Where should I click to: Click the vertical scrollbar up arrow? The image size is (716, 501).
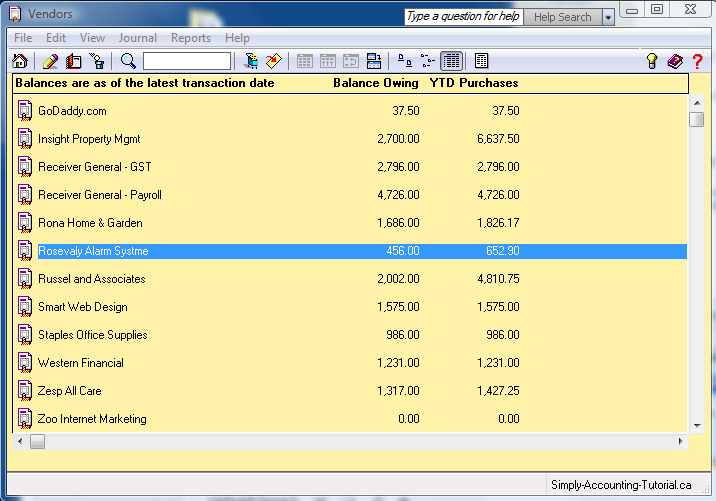pos(697,103)
